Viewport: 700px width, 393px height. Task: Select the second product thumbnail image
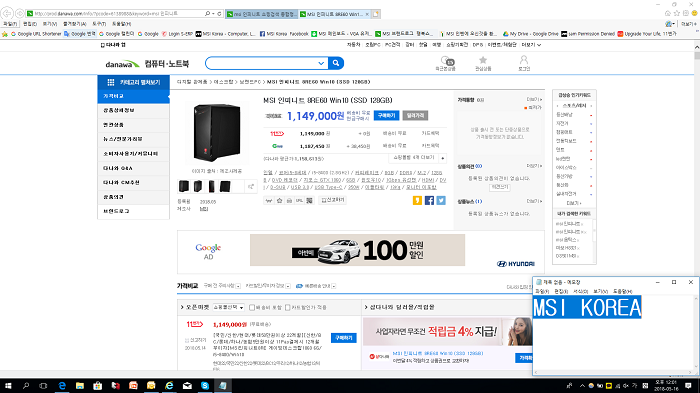point(198,186)
